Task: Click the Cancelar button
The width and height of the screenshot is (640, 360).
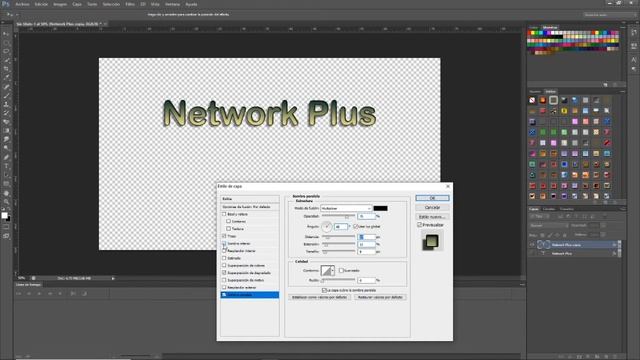Action: (432, 207)
